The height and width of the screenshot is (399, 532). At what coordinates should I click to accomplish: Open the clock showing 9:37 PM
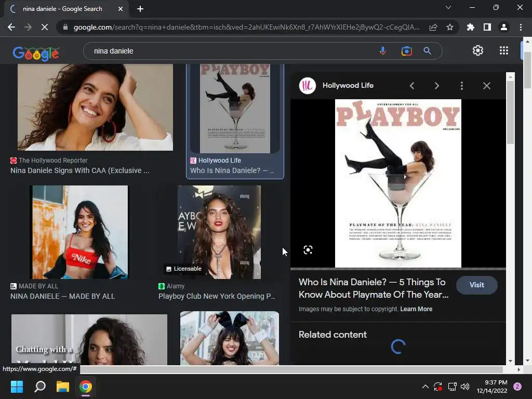click(x=491, y=387)
